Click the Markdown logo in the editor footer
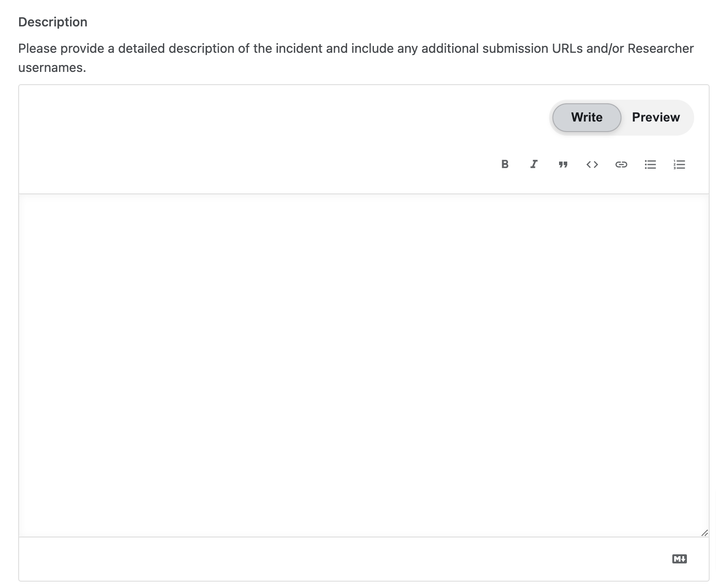716x588 pixels. [x=679, y=559]
